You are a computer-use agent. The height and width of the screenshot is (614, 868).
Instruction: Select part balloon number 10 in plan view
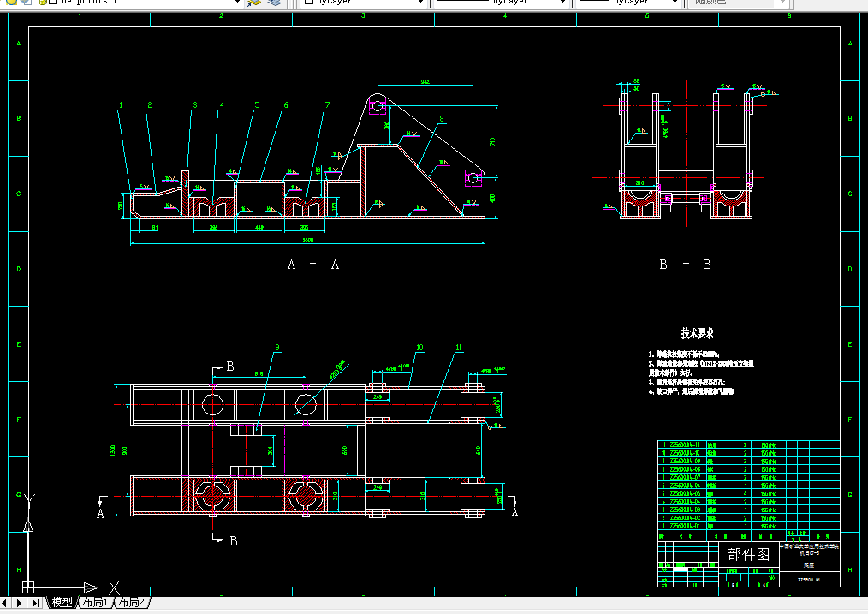419,348
